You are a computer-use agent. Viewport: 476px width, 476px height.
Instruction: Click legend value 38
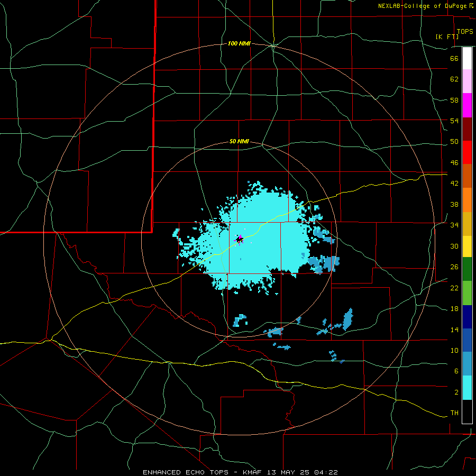[x=454, y=204]
